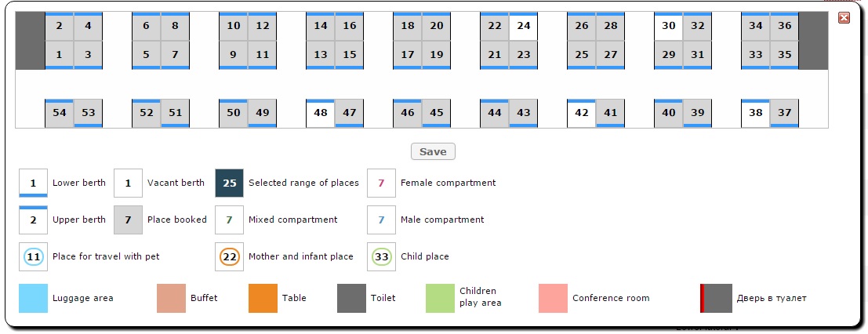Click the Child place legend icon
This screenshot has height=334, width=868.
[381, 256]
